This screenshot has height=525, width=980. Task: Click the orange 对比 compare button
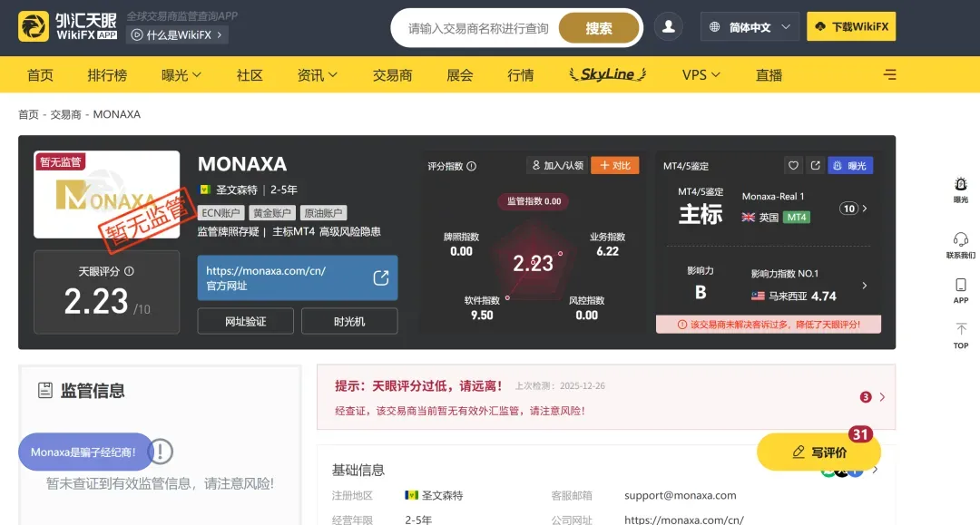pyautogui.click(x=615, y=165)
